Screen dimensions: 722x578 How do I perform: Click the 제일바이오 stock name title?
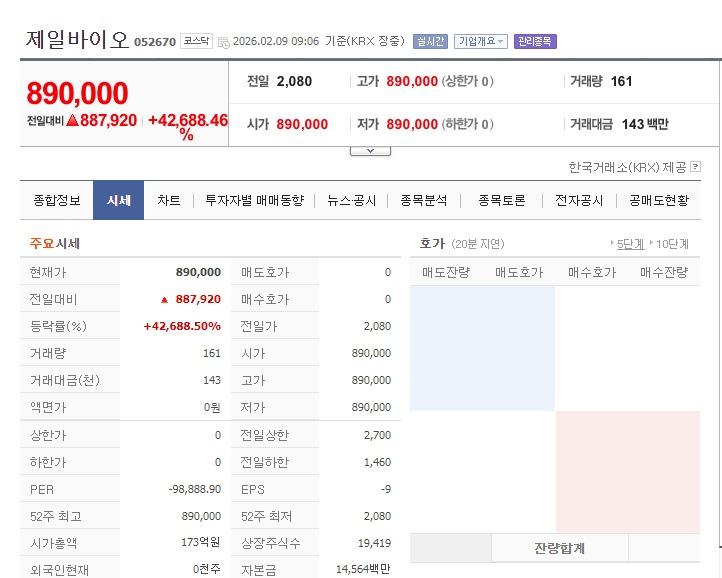[x=77, y=40]
